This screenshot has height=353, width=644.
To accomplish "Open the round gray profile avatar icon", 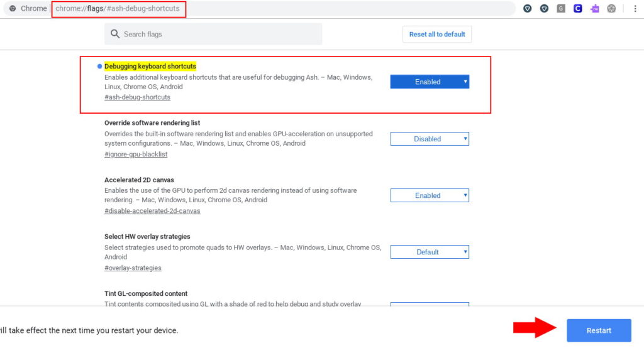I will (x=611, y=9).
